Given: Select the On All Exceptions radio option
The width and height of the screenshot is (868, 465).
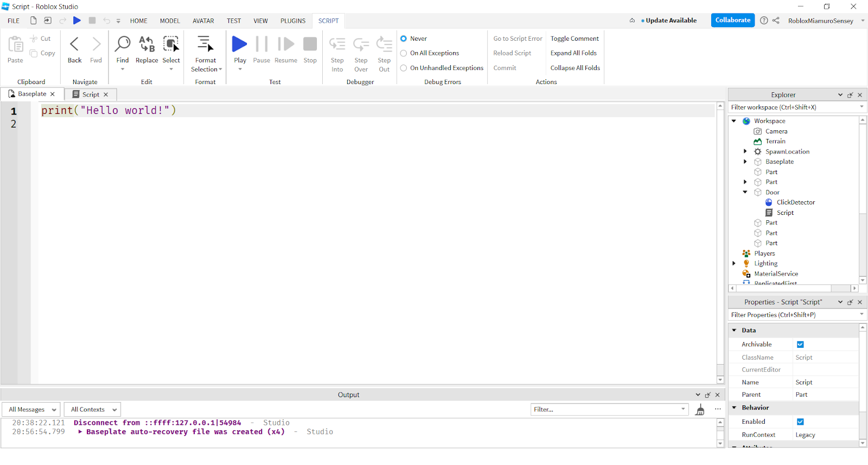Looking at the screenshot, I should click(404, 53).
